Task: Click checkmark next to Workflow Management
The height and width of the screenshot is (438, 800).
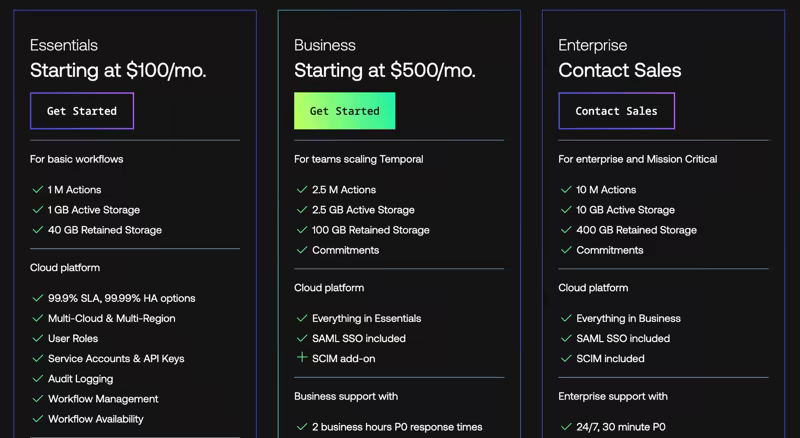Action: [x=38, y=399]
